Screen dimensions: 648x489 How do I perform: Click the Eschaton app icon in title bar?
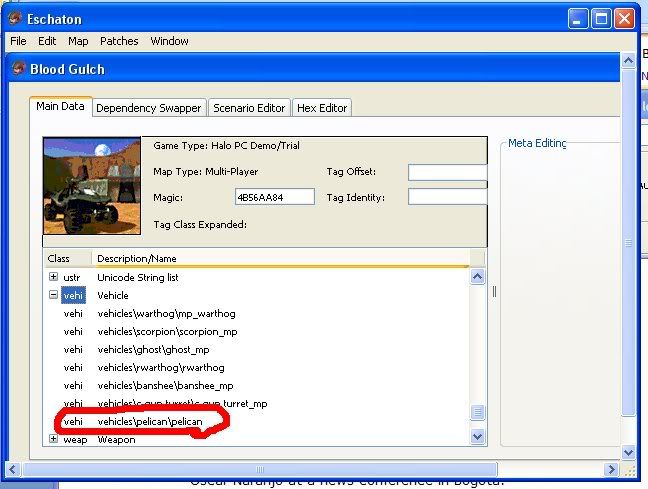pyautogui.click(x=15, y=19)
